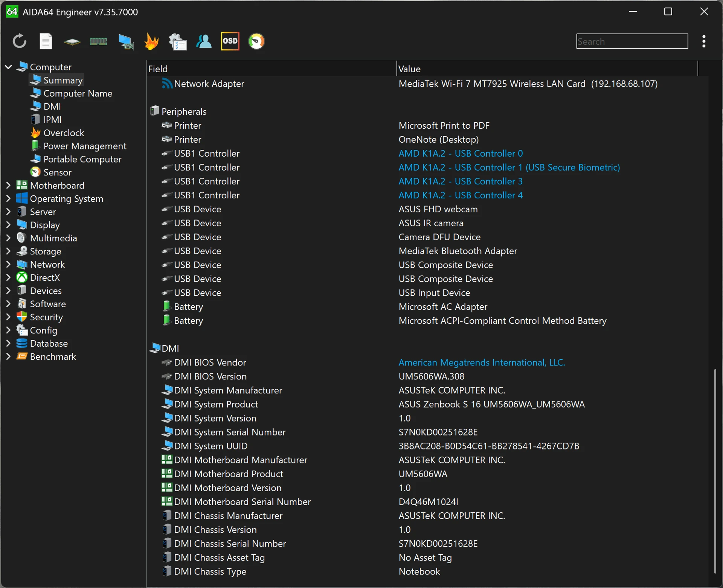
Task: Select Power Management in the tree
Action: pyautogui.click(x=78, y=146)
